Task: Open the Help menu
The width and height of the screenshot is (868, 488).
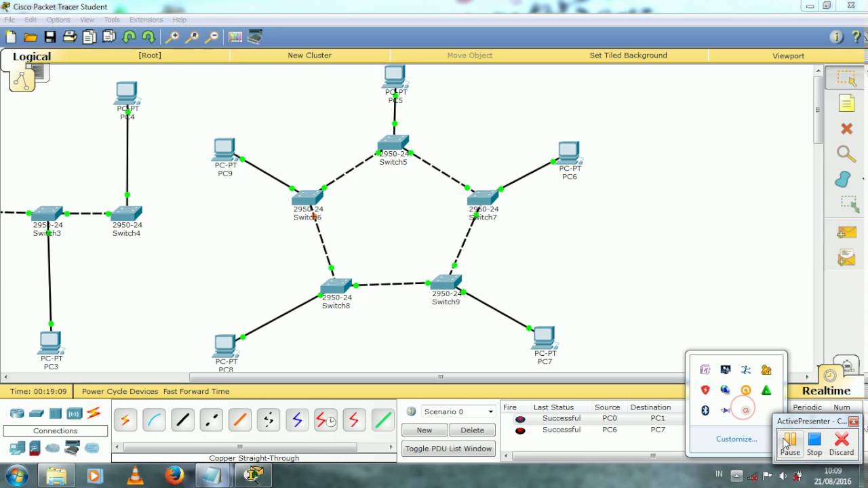Action: tap(179, 20)
